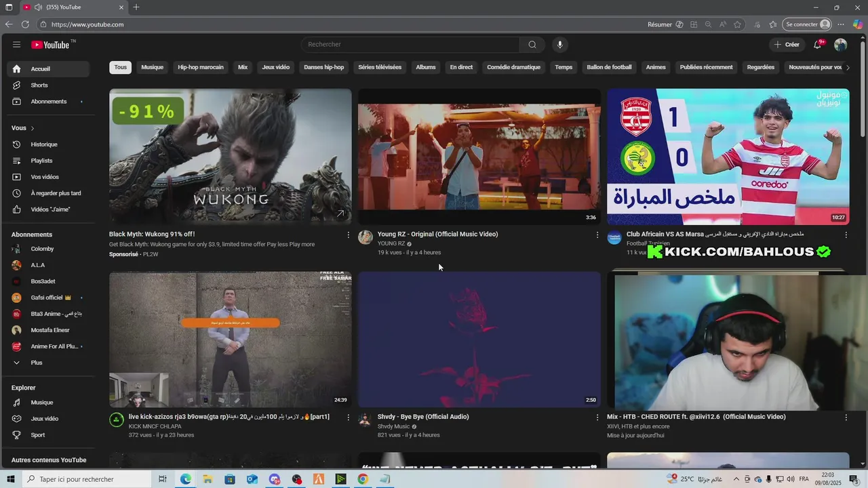The width and height of the screenshot is (868, 488).
Task: Open Playlists in sidebar
Action: pyautogui.click(x=48, y=161)
